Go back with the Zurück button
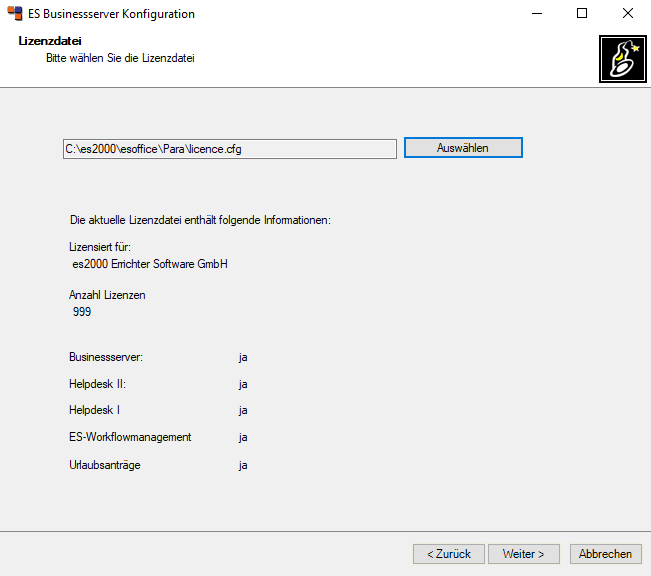651x576 pixels. pos(449,554)
